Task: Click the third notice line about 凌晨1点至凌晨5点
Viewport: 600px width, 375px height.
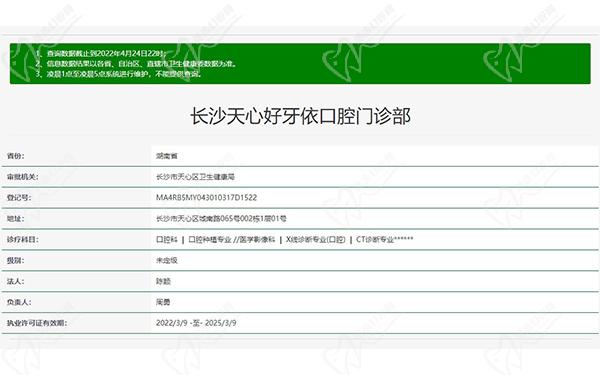Action: click(x=119, y=73)
